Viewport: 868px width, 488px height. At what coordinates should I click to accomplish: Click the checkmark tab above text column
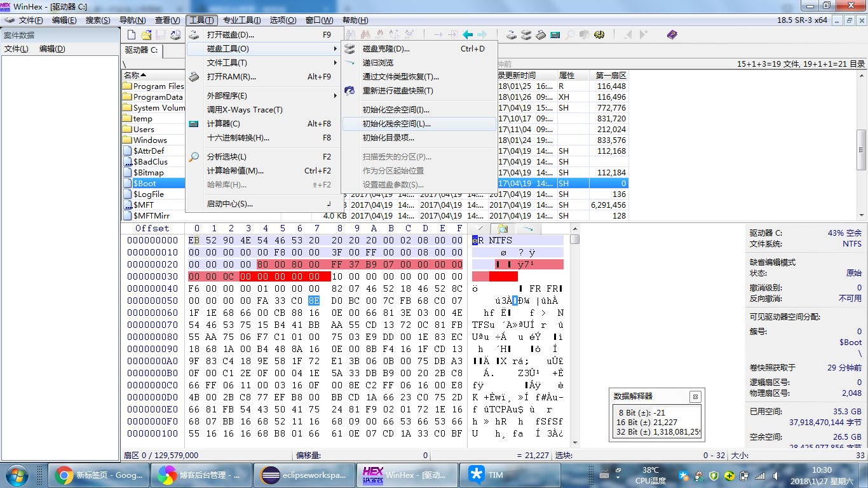(480, 228)
